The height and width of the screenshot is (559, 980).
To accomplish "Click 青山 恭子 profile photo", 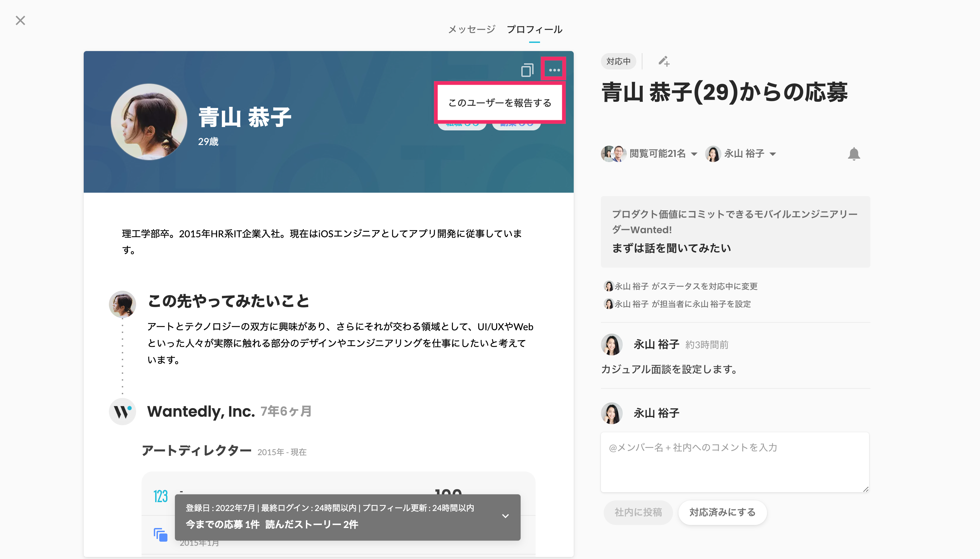I will click(149, 122).
